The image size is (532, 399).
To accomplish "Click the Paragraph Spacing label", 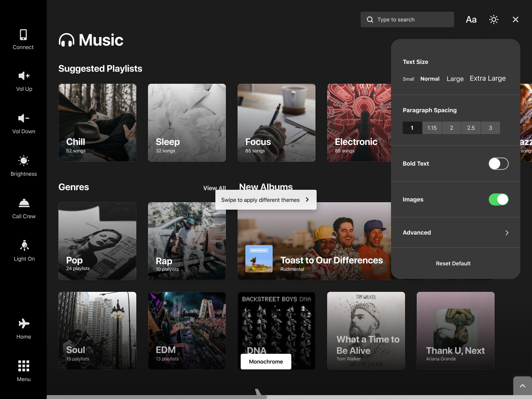I will (430, 110).
